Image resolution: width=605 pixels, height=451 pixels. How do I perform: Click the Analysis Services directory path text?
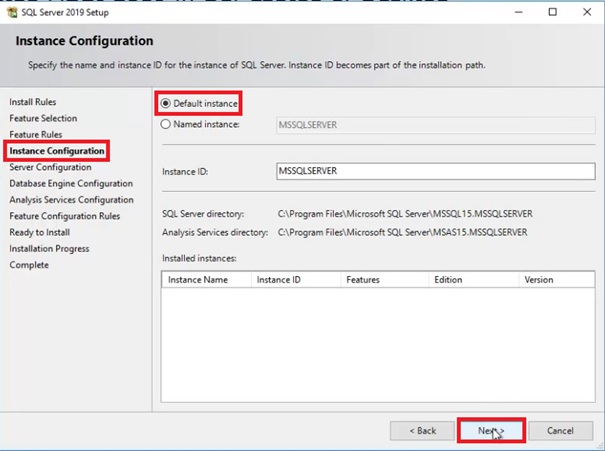[402, 232]
